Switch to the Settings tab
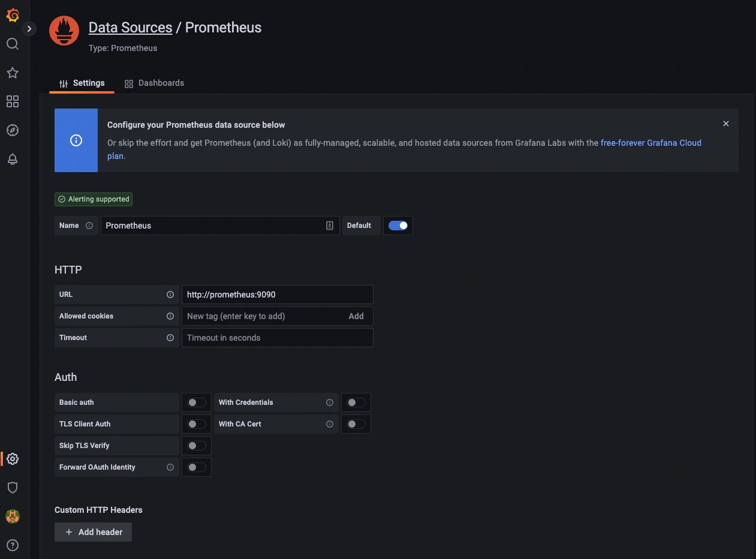The height and width of the screenshot is (559, 756). (82, 83)
